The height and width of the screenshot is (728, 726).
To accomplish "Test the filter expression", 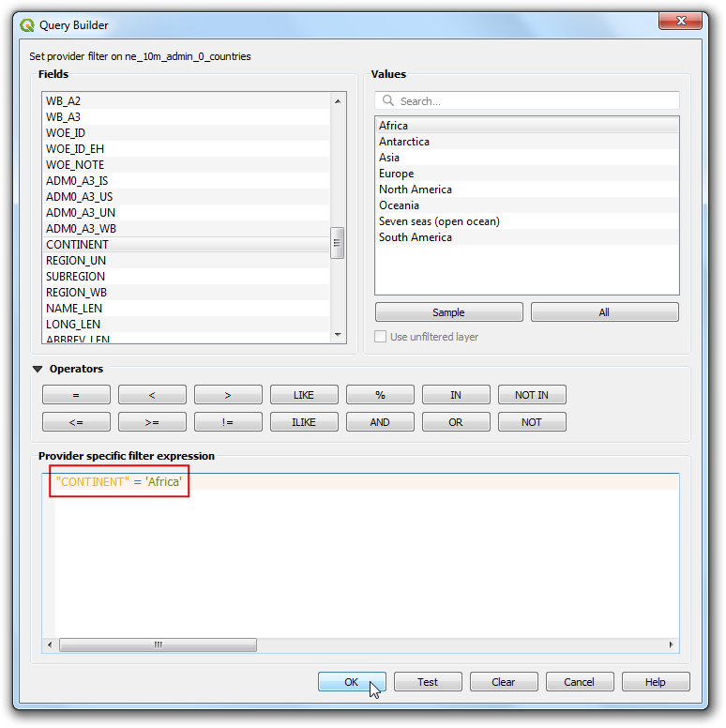I will 428,682.
